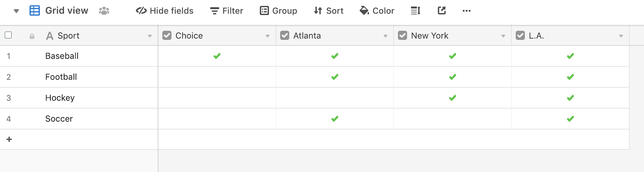Expand the views list arrow before Grid view
This screenshot has height=172, width=644.
coord(16,11)
